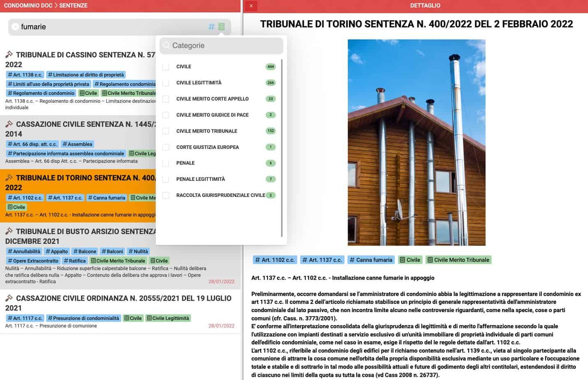Image resolution: width=588 pixels, height=380 pixels.
Task: Click the Art. 66 disp. att. c.c. tag
Action: [32, 144]
